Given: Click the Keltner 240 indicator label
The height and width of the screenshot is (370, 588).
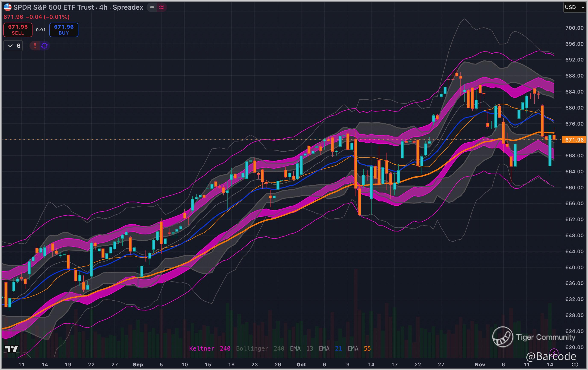Looking at the screenshot, I should 210,348.
